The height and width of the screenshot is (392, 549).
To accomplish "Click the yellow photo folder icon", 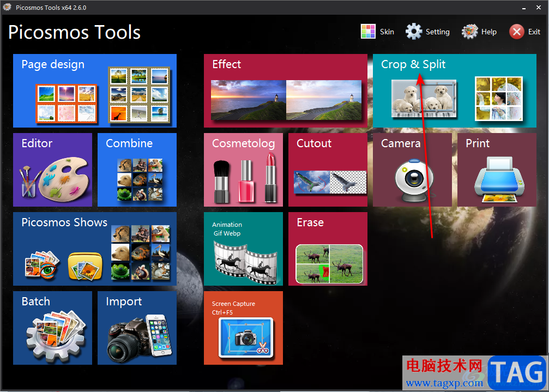I will (x=85, y=266).
